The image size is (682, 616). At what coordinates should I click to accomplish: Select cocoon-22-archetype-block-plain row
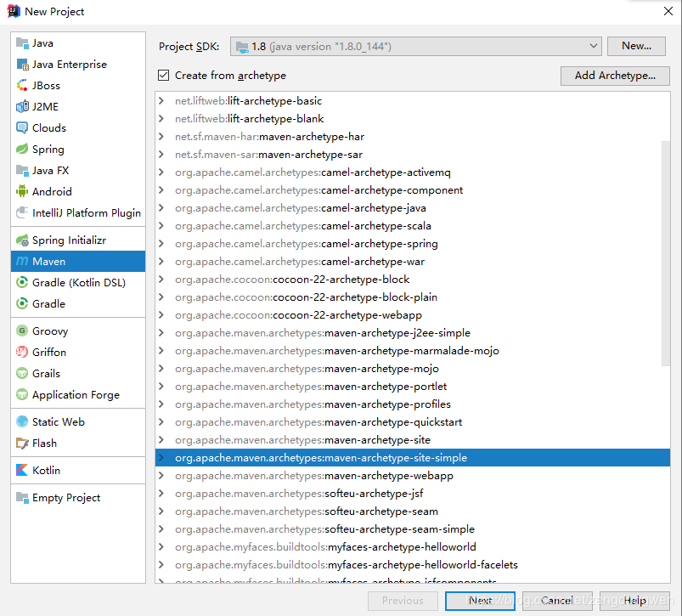point(412,297)
